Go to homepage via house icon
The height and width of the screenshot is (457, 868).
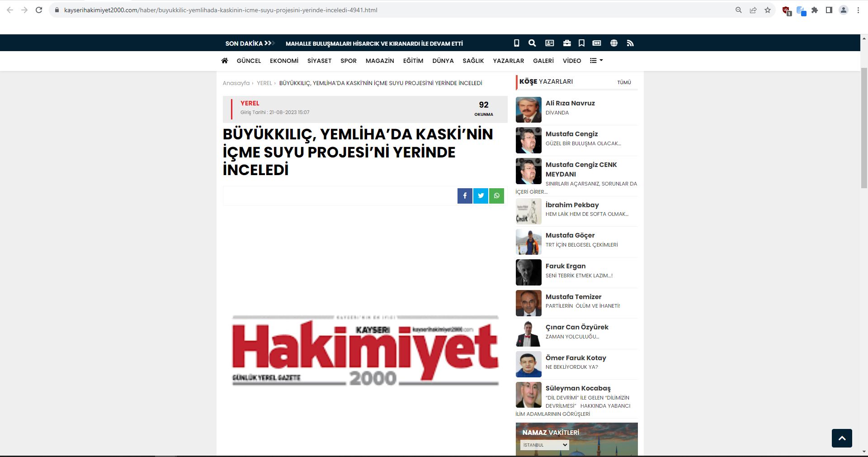225,61
